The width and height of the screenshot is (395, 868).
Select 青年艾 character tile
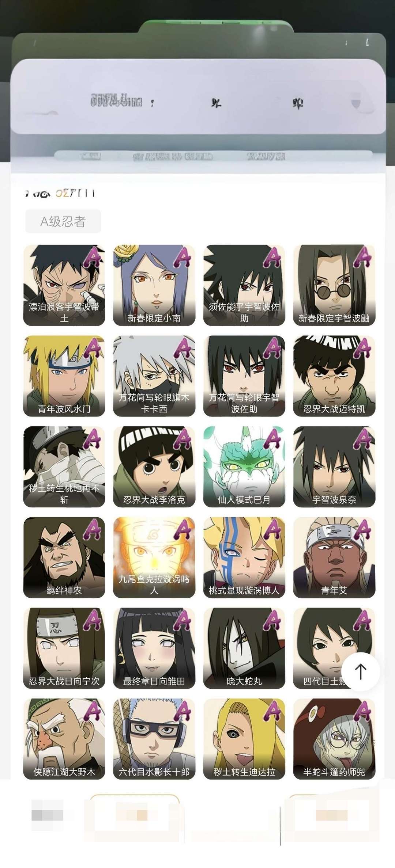point(334,557)
